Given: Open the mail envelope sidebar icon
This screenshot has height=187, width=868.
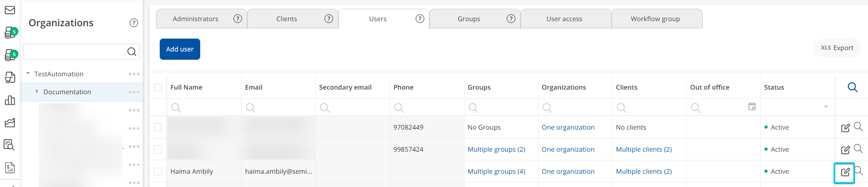Looking at the screenshot, I should click(x=10, y=10).
